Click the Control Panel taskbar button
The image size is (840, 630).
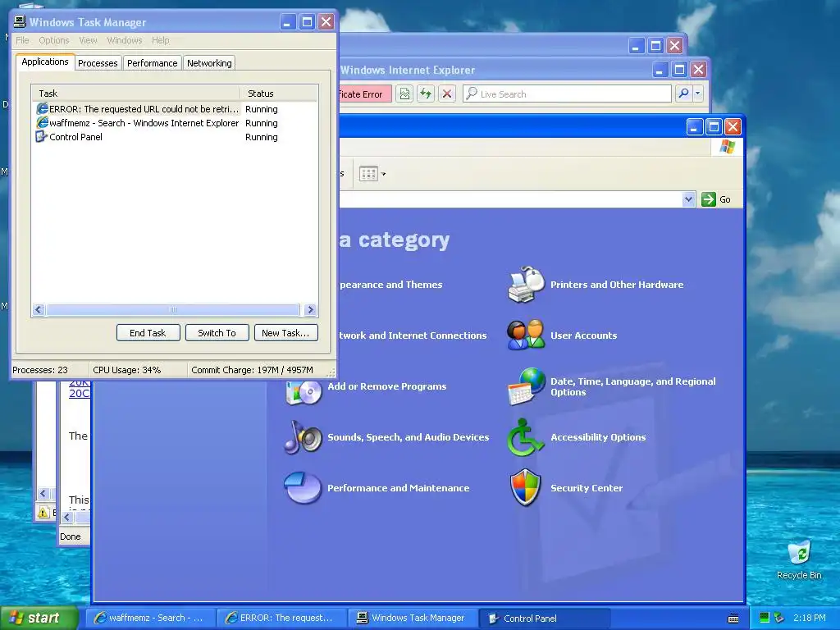[545, 619]
